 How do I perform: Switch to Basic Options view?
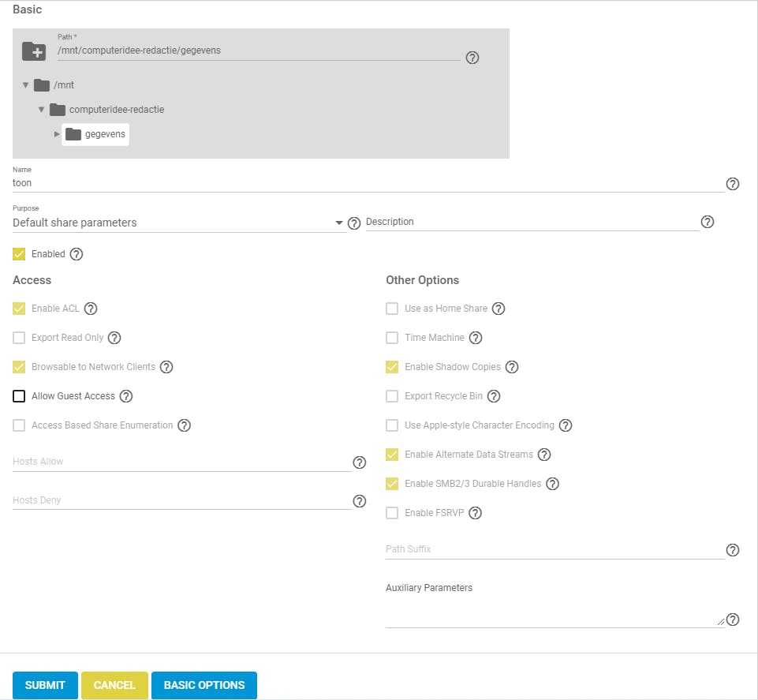coord(204,685)
